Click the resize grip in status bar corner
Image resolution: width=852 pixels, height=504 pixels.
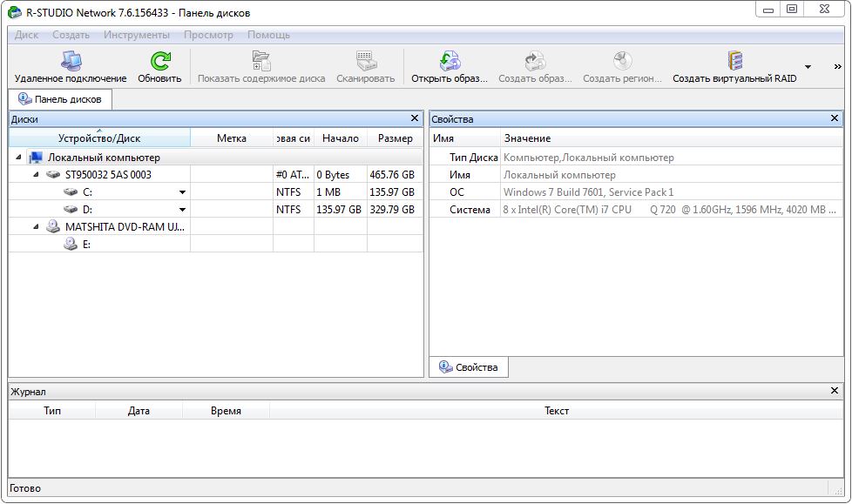coord(837,489)
